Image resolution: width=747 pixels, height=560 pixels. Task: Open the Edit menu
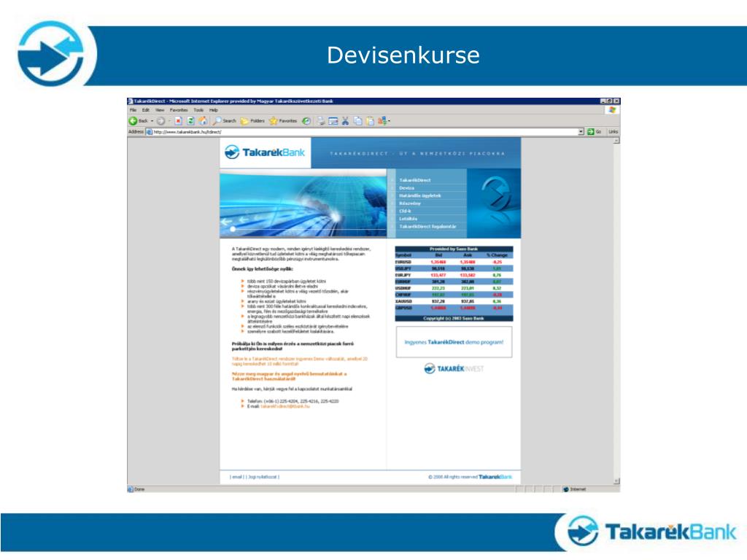145,110
